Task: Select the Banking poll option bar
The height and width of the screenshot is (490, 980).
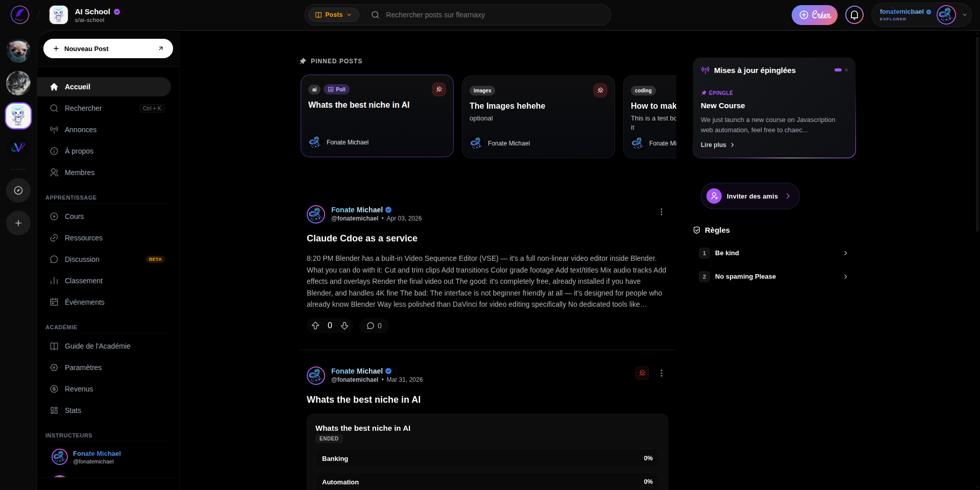Action: [x=486, y=458]
